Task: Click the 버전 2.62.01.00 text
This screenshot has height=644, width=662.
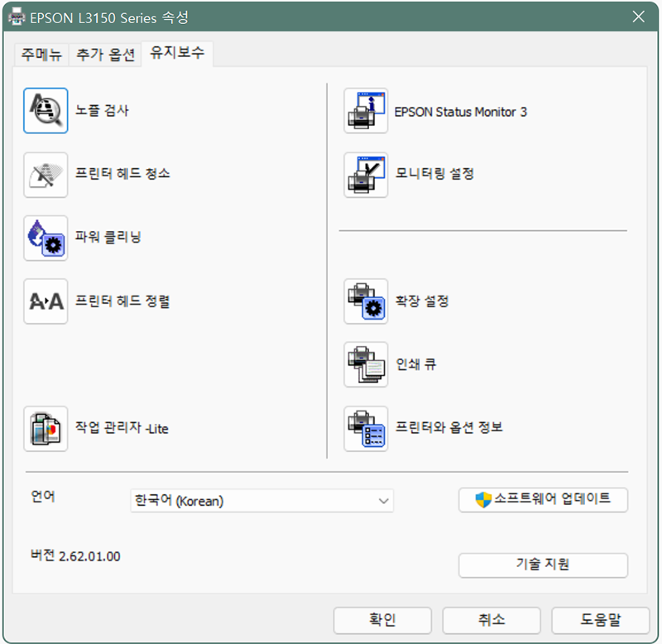Action: point(75,555)
